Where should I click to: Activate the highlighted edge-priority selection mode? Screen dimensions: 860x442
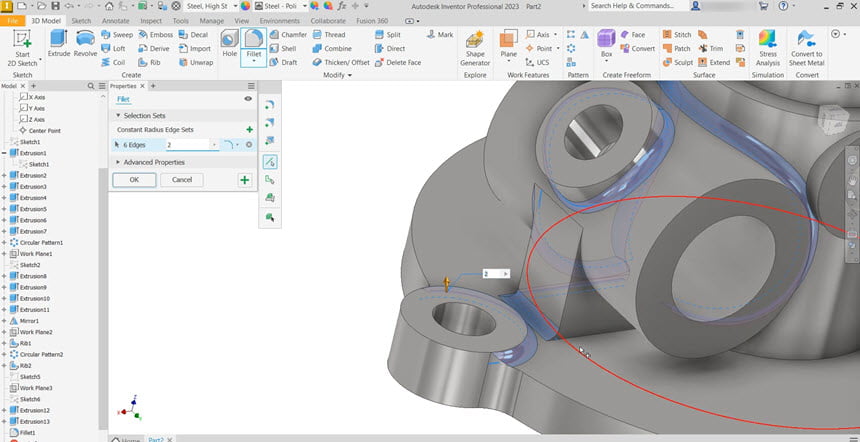click(269, 162)
